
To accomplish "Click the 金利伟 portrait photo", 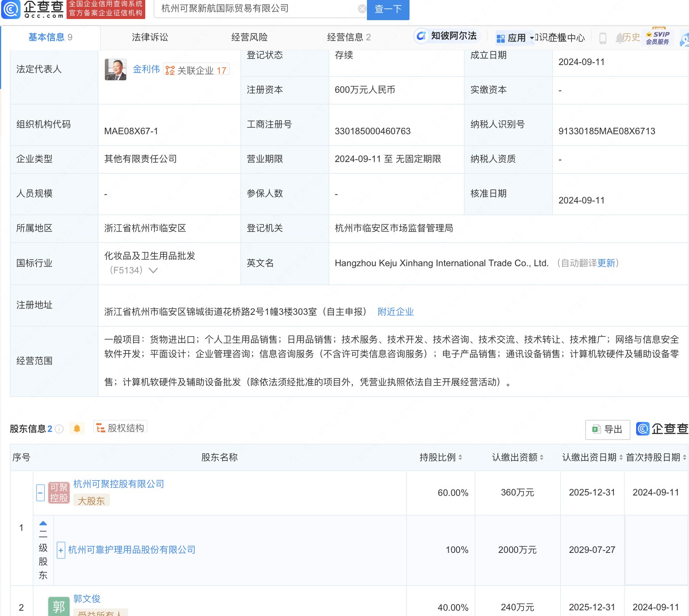I will pos(116,70).
